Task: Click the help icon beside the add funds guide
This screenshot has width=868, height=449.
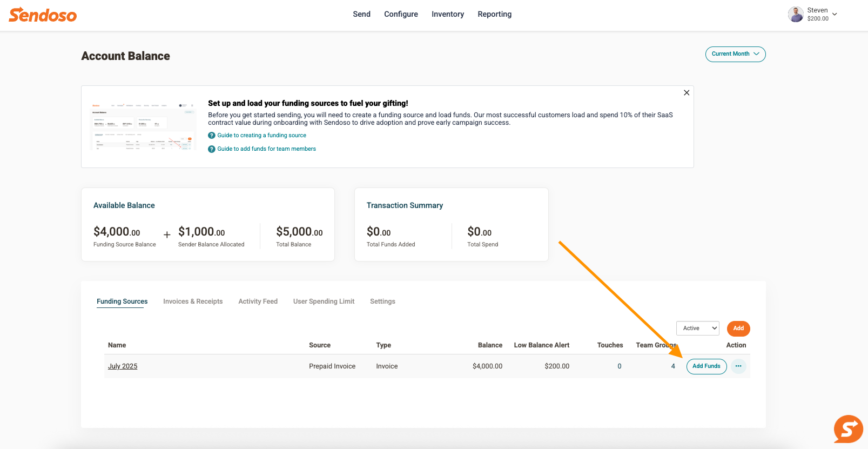Action: pyautogui.click(x=212, y=149)
